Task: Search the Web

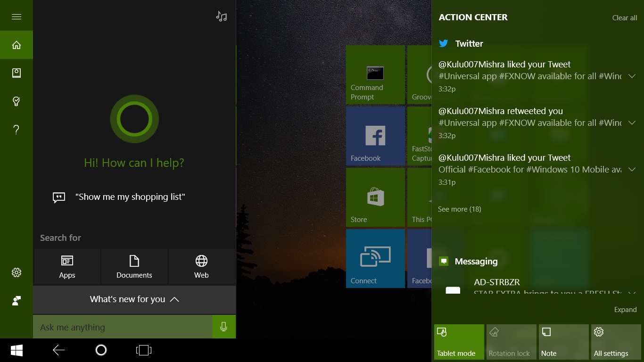Action: (x=201, y=267)
